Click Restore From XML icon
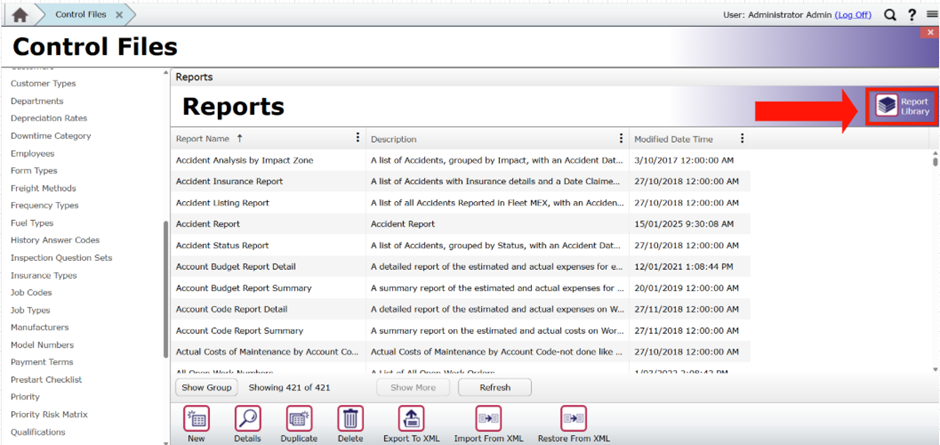This screenshot has width=940, height=445. point(573,419)
